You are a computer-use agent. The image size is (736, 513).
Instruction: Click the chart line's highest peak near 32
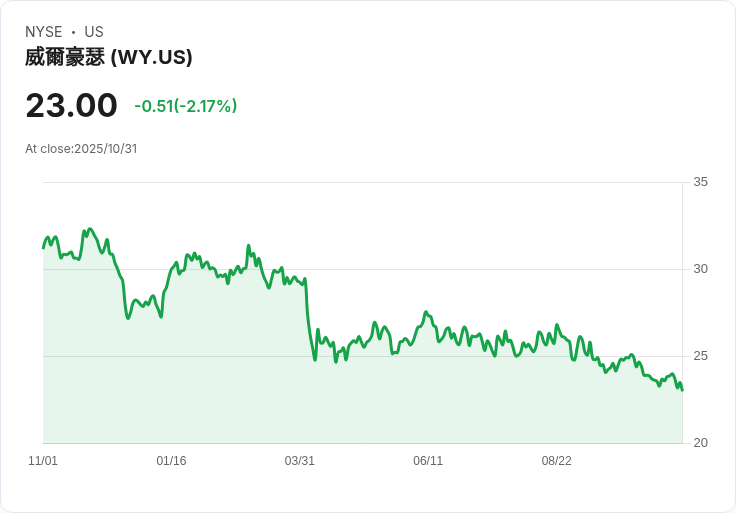tap(90, 229)
